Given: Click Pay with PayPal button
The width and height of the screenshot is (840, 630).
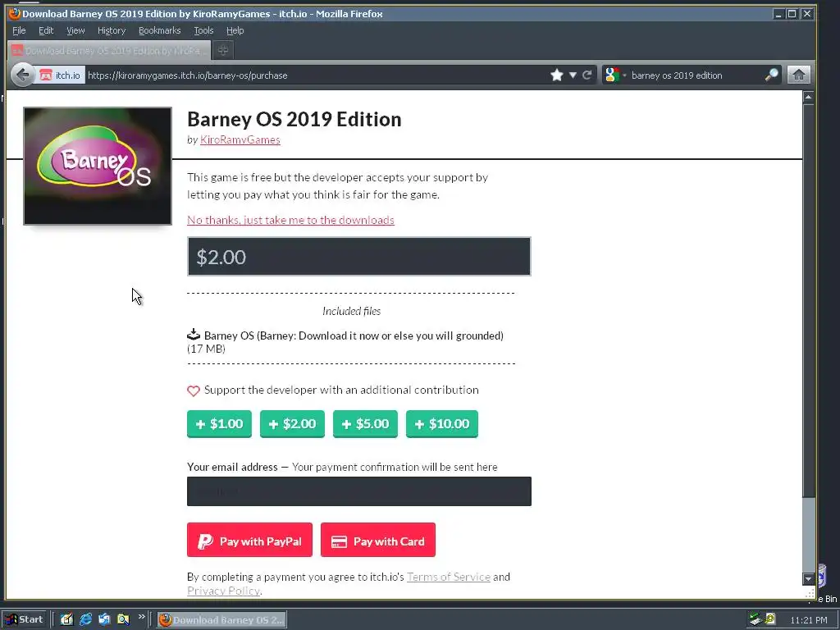Looking at the screenshot, I should 249,540.
